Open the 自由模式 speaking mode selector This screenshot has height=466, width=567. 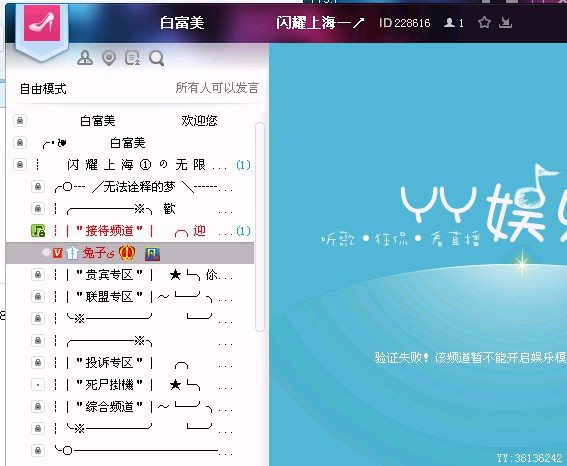click(x=43, y=89)
